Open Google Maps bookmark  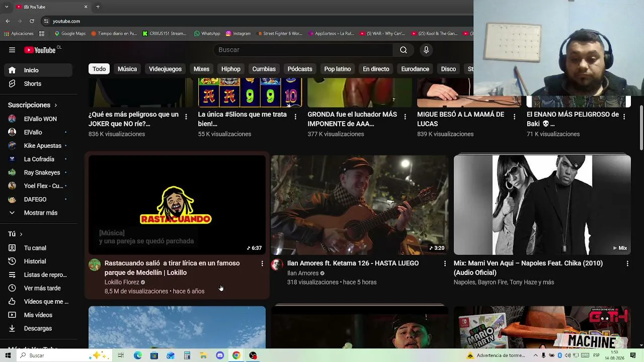pos(70,34)
